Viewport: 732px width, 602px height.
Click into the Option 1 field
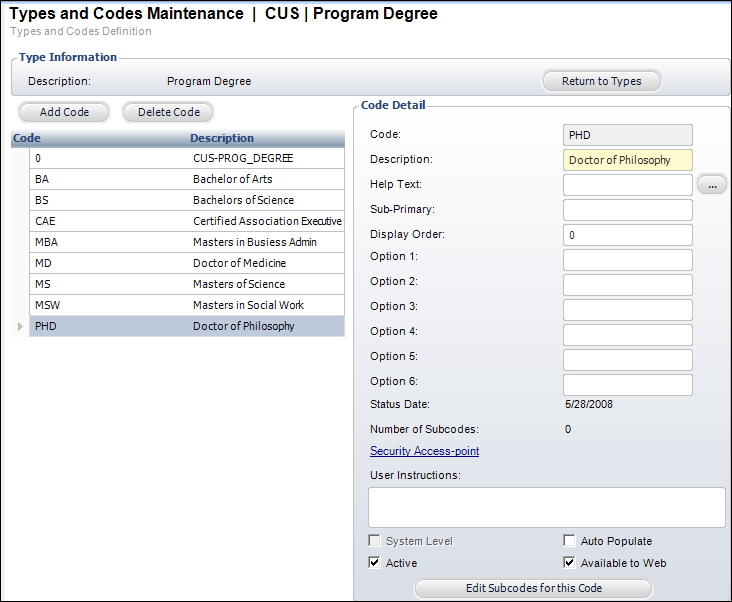click(627, 260)
